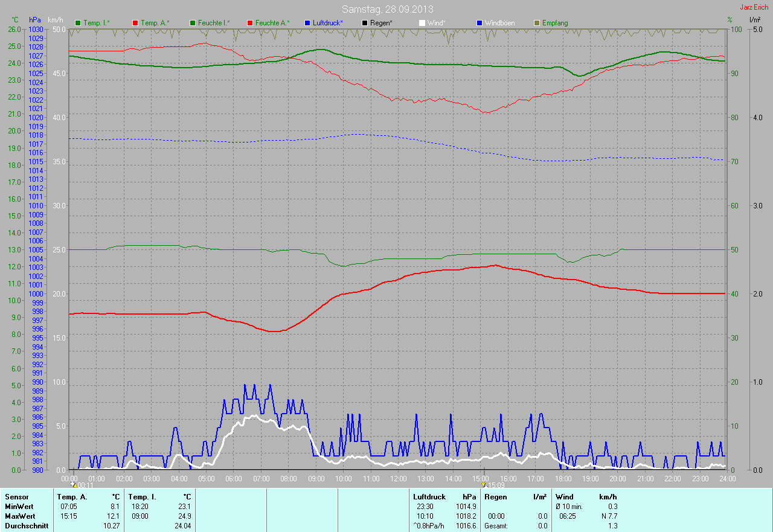The height and width of the screenshot is (532, 773).
Task: Click the 1.3 wind average value
Action: point(612,526)
